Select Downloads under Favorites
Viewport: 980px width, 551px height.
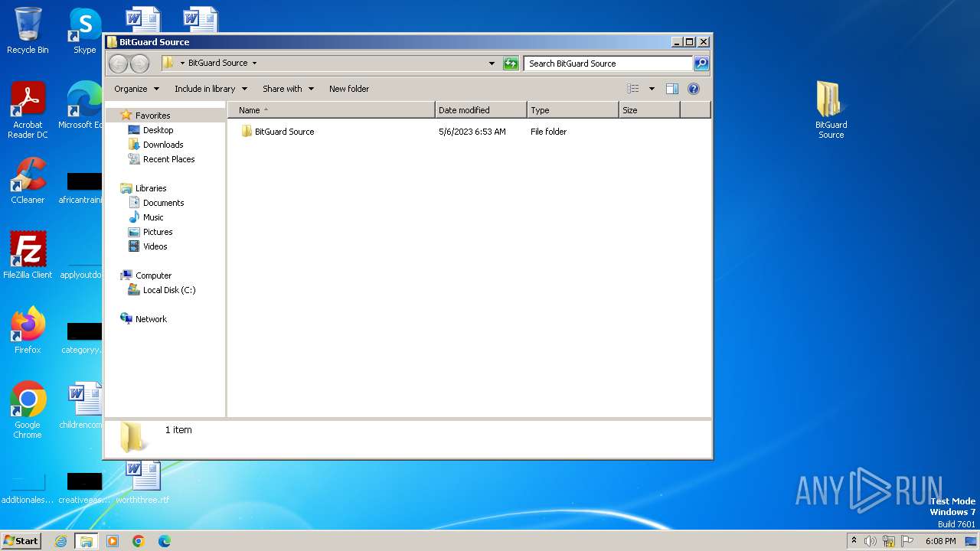(163, 145)
